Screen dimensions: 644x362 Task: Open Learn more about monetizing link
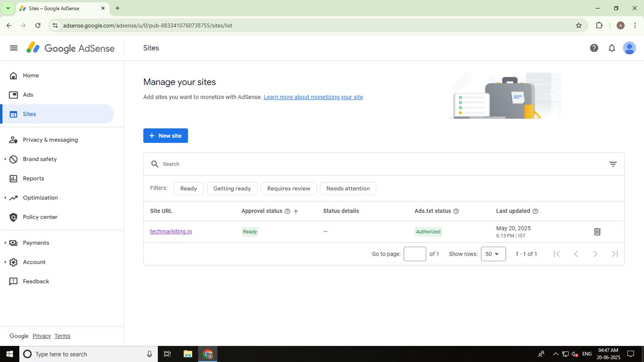[x=313, y=97]
